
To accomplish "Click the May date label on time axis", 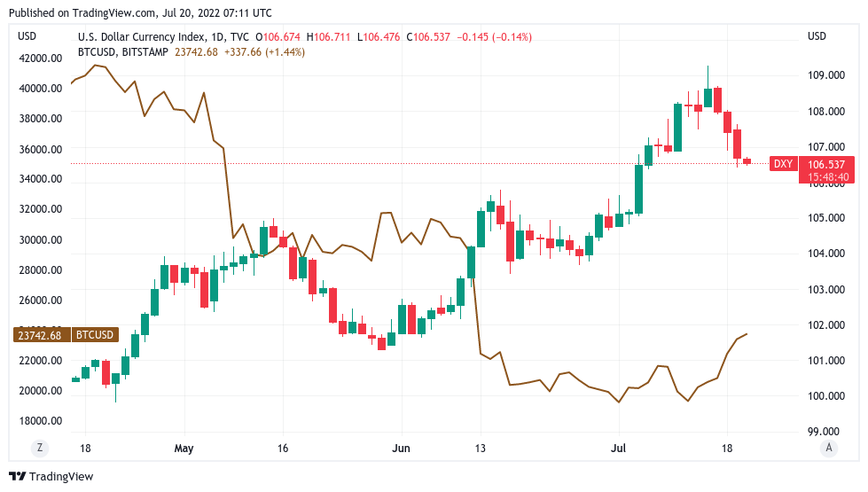I will (184, 448).
